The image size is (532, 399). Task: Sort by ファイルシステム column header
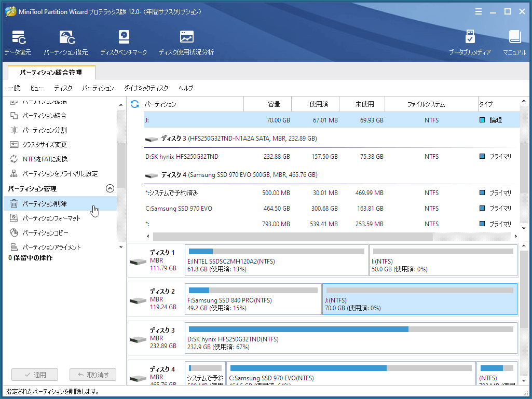click(431, 104)
